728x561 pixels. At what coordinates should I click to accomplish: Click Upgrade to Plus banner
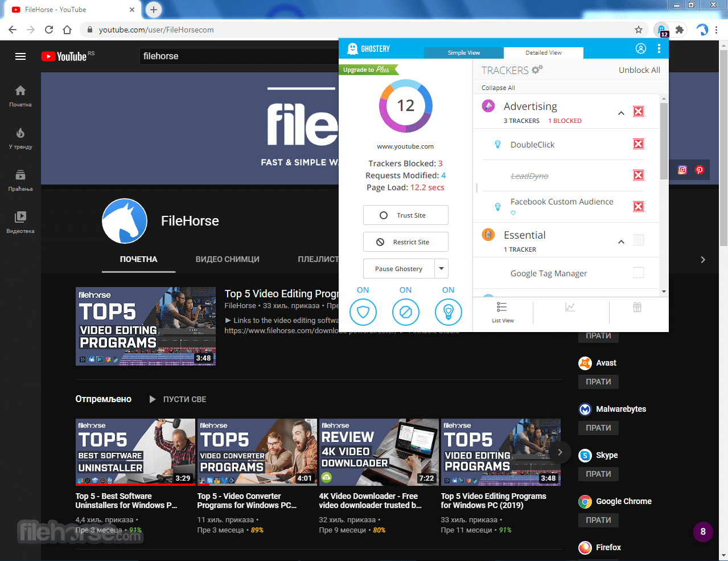click(x=368, y=69)
